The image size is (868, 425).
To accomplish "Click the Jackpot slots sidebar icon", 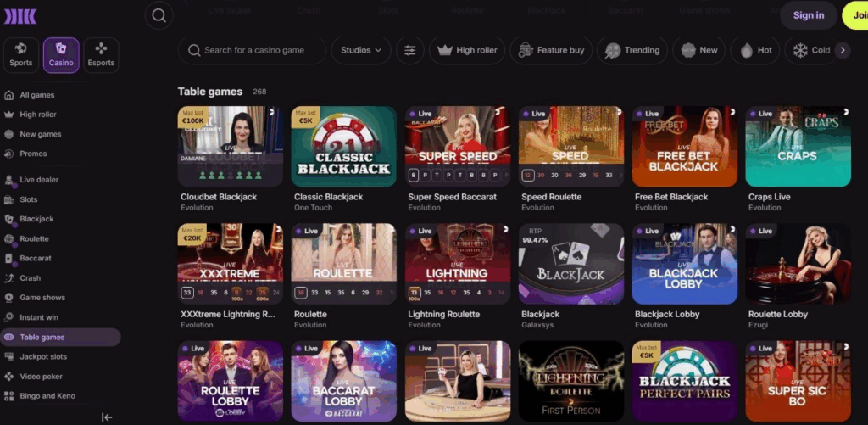I will [8, 357].
